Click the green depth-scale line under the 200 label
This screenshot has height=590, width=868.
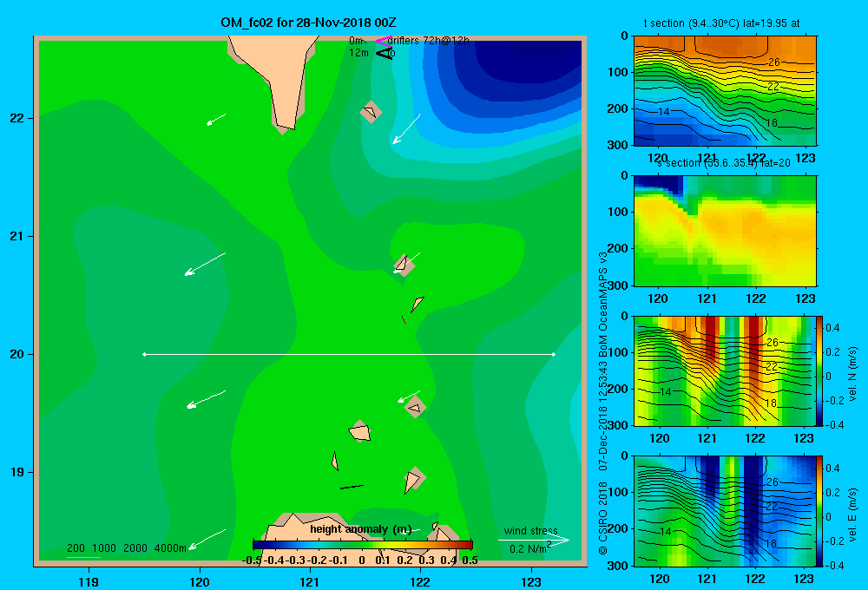(83, 557)
